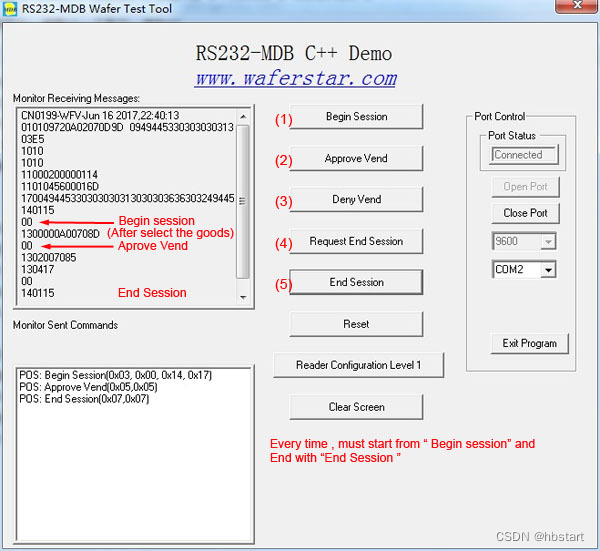
Task: Click receiving messages scrollbar up arrow
Action: pos(243,116)
